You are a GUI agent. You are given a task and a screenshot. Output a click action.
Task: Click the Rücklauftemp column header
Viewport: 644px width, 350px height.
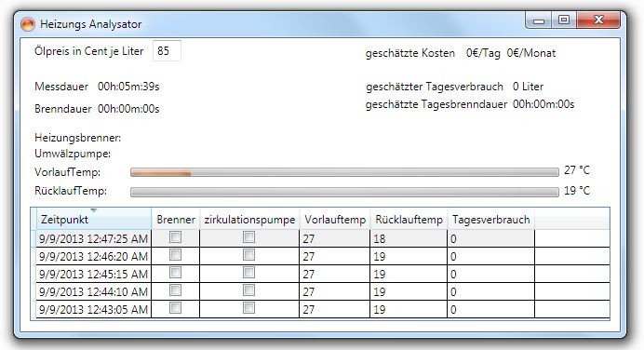coord(409,220)
